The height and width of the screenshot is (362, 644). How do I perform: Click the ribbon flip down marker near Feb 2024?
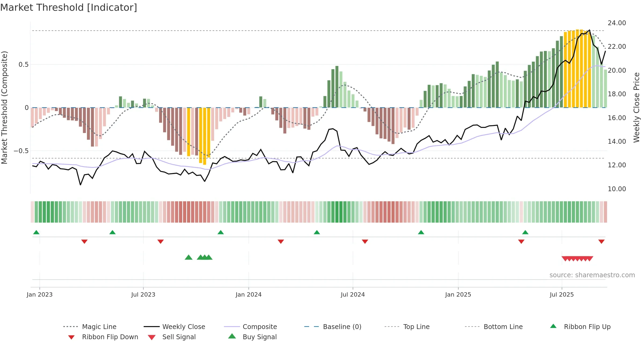click(281, 242)
